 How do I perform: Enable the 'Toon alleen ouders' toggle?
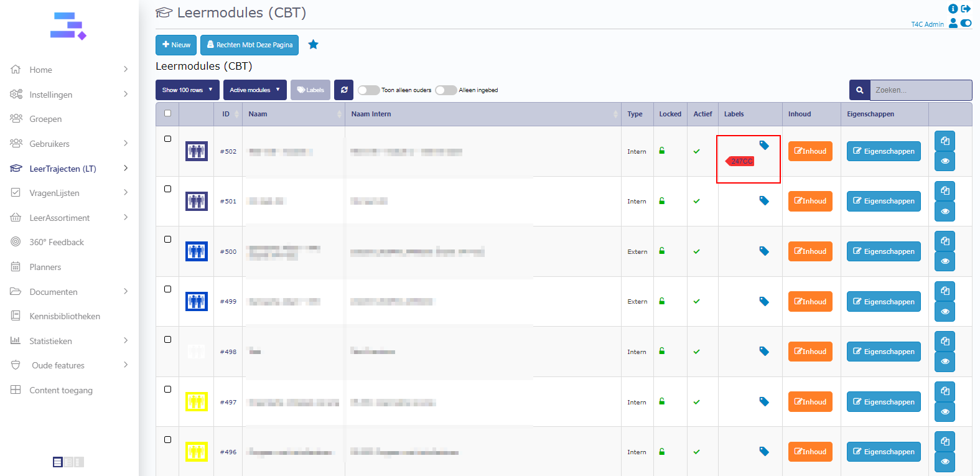pyautogui.click(x=368, y=90)
